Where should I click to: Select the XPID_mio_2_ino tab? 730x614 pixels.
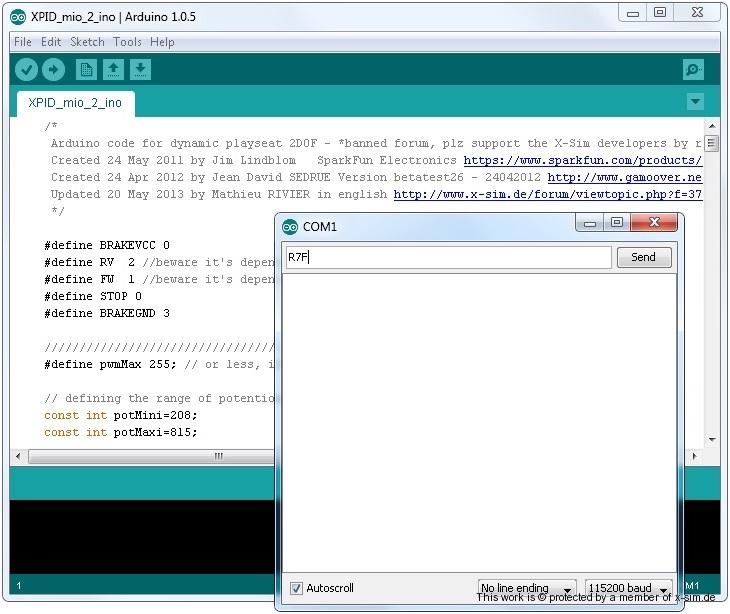click(75, 103)
